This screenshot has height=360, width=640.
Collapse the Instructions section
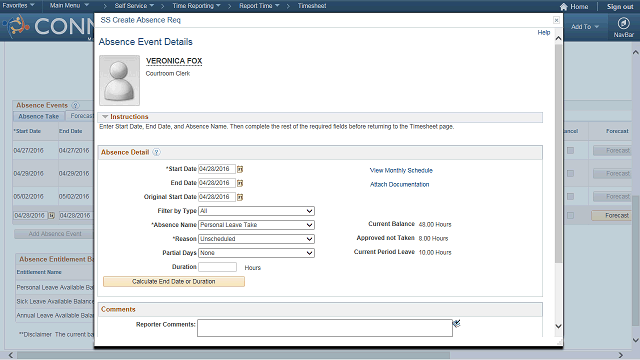(105, 117)
